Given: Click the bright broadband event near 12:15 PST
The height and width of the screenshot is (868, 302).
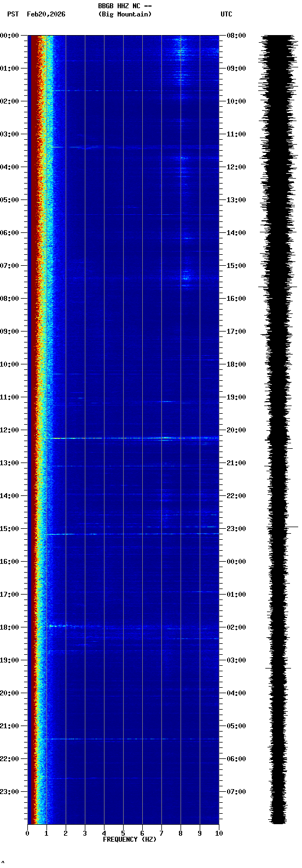Looking at the screenshot, I should 133,438.
